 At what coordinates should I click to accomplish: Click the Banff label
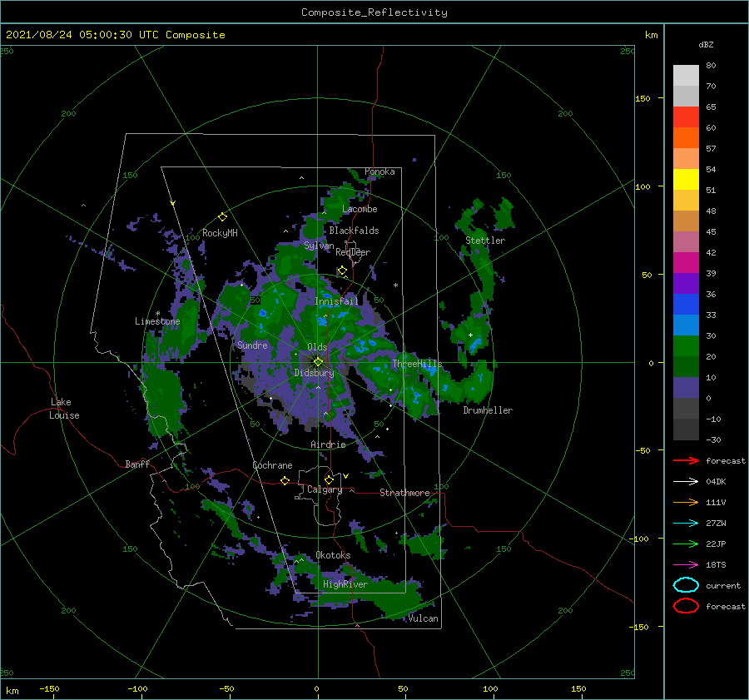click(137, 464)
